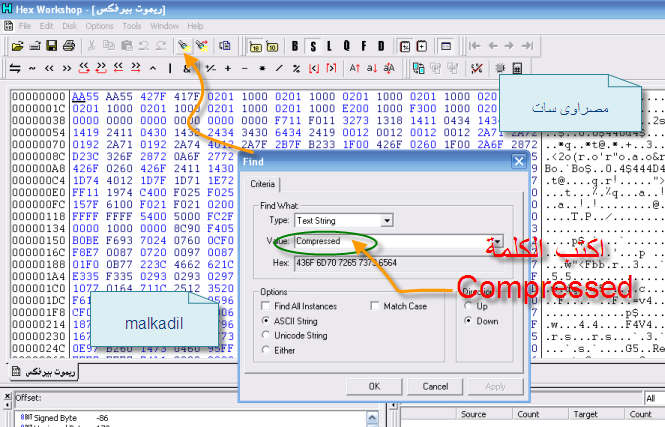The width and height of the screenshot is (665, 427).
Task: Select the D (double) data type button
Action: (381, 46)
